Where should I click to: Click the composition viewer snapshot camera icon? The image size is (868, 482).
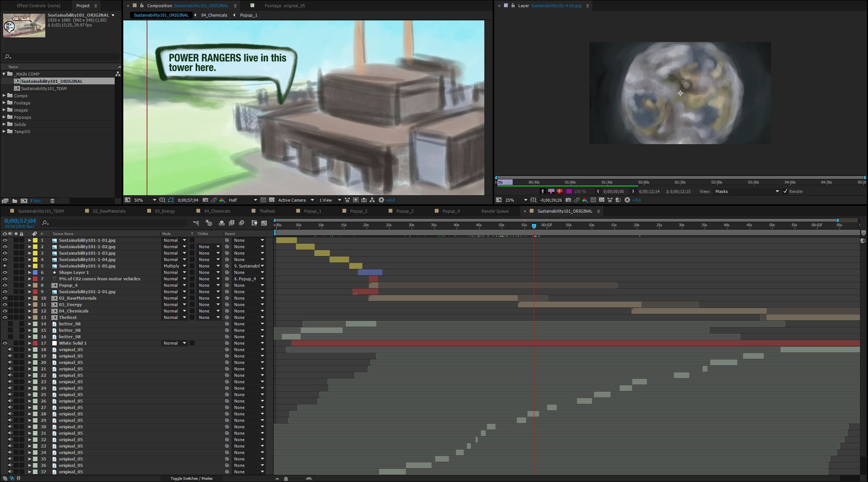coord(205,200)
